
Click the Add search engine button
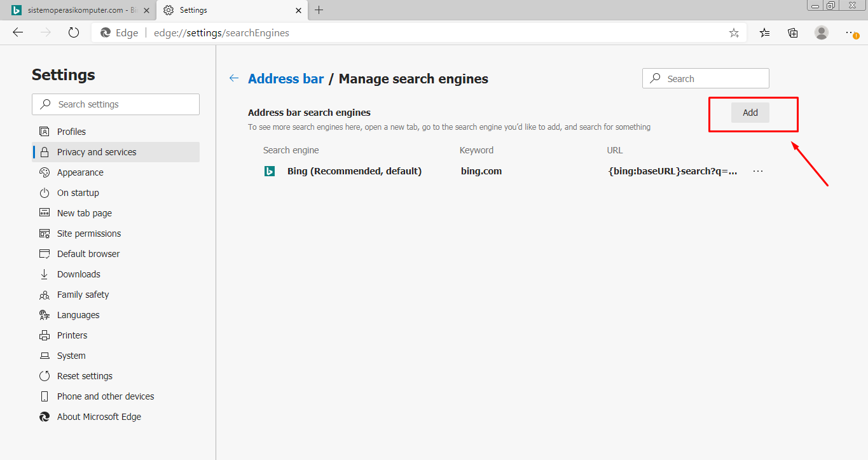point(750,112)
